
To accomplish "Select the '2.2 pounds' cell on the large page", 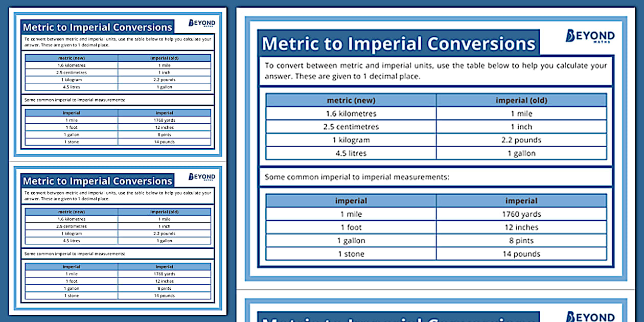I will (x=521, y=140).
